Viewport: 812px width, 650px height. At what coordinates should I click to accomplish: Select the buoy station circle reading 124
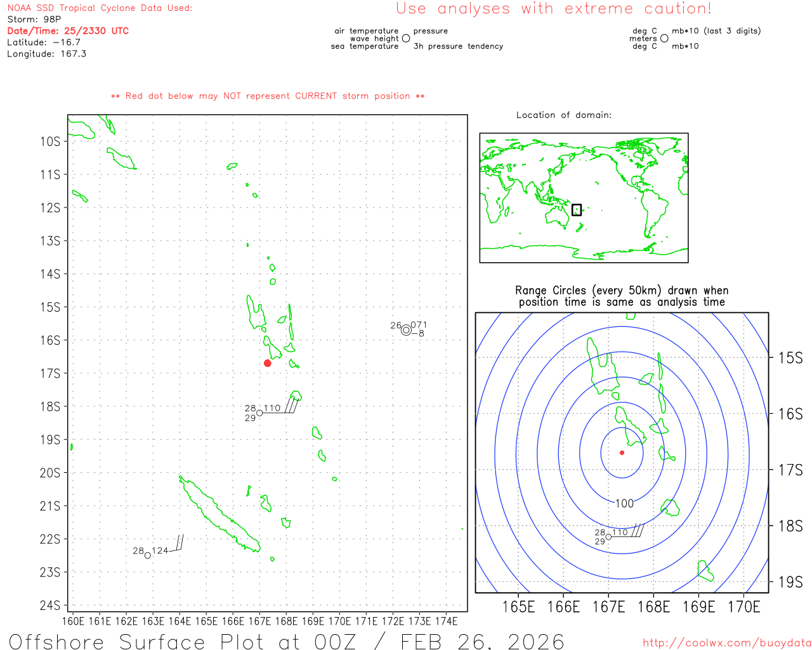point(148,555)
